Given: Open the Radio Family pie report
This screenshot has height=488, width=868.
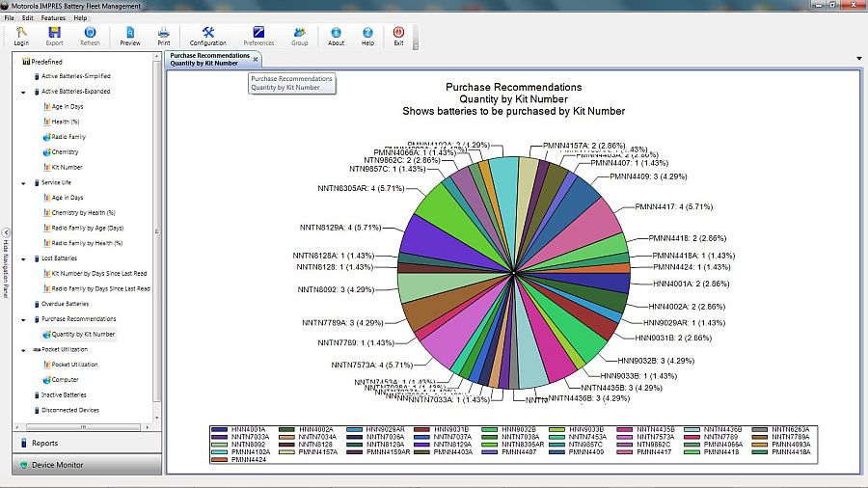Looking at the screenshot, I should tap(65, 137).
